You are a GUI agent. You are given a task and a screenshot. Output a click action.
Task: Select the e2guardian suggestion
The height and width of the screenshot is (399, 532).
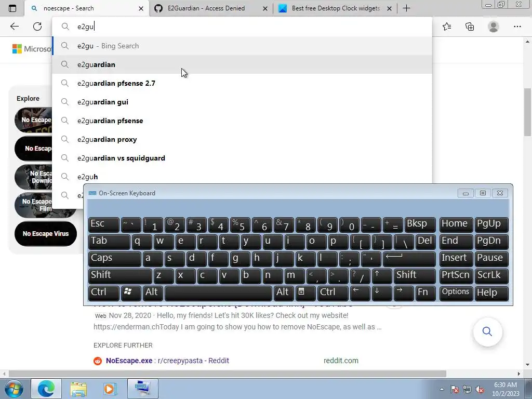coord(242,64)
